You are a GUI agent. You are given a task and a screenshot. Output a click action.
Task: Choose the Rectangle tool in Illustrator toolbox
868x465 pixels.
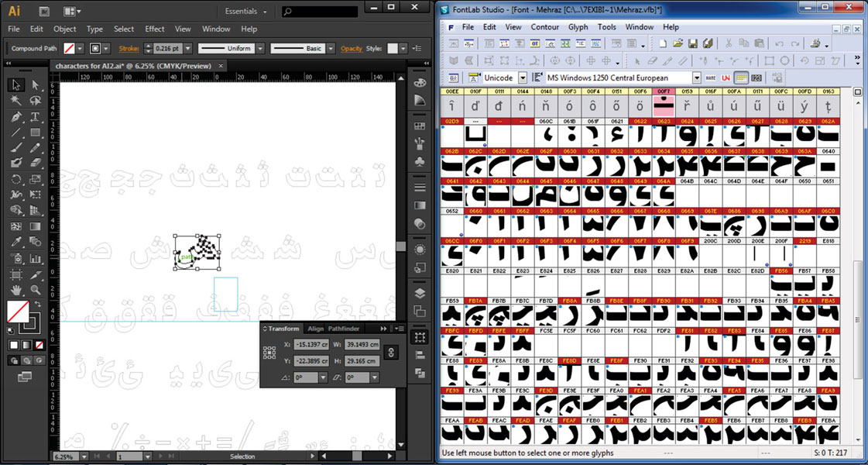[x=36, y=132]
